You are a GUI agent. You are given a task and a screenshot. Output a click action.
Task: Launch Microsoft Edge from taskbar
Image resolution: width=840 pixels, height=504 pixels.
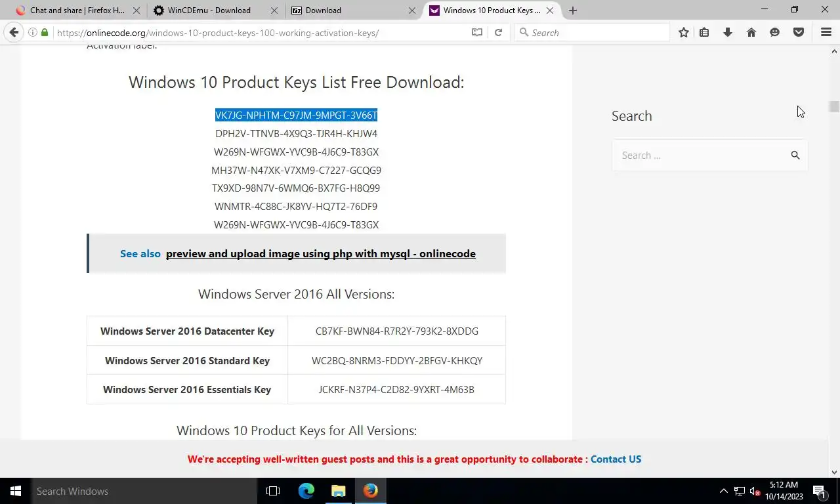point(306,491)
